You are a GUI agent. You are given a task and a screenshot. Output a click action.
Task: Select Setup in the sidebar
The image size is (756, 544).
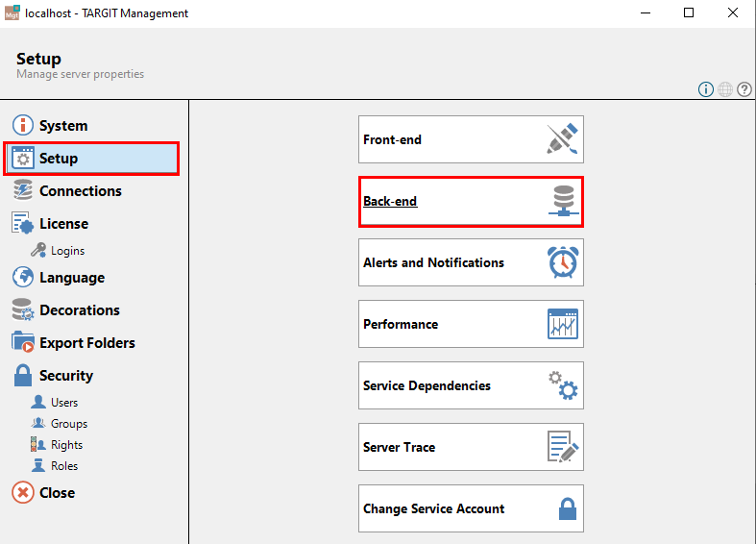[91, 159]
